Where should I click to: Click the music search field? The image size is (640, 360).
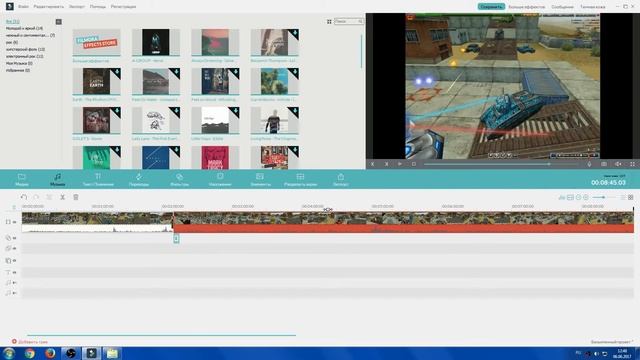click(x=348, y=22)
